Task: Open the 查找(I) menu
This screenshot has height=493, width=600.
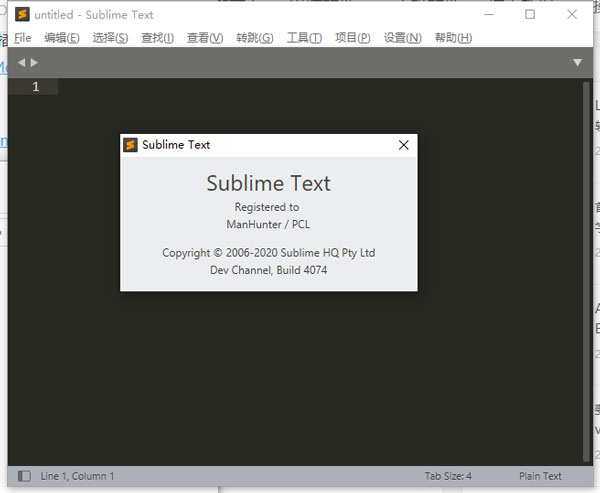Action: [157, 38]
